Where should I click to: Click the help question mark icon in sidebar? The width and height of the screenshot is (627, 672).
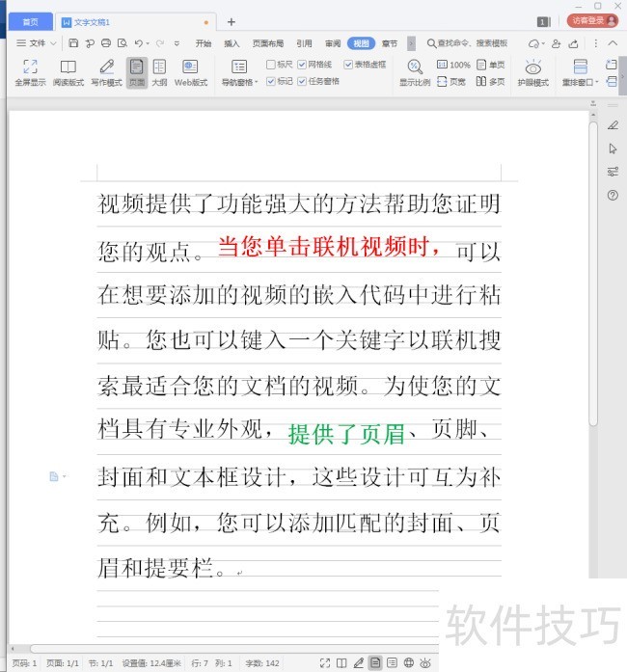613,195
